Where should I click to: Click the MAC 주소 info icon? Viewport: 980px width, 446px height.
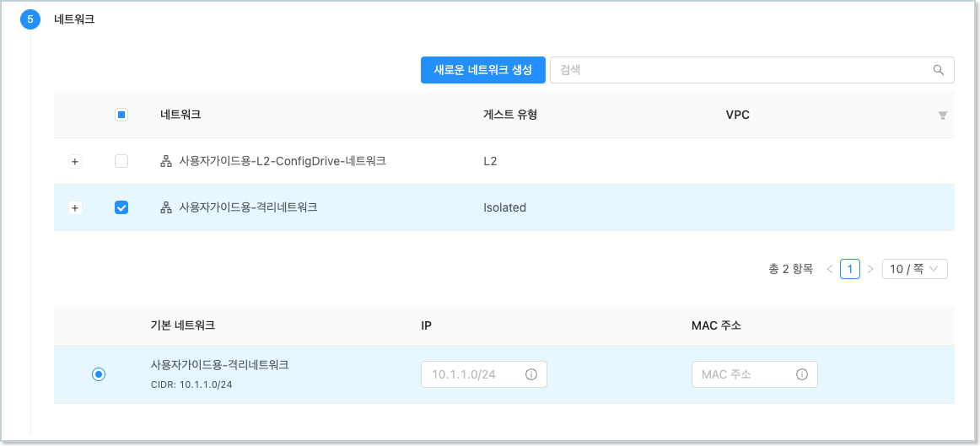pyautogui.click(x=802, y=374)
